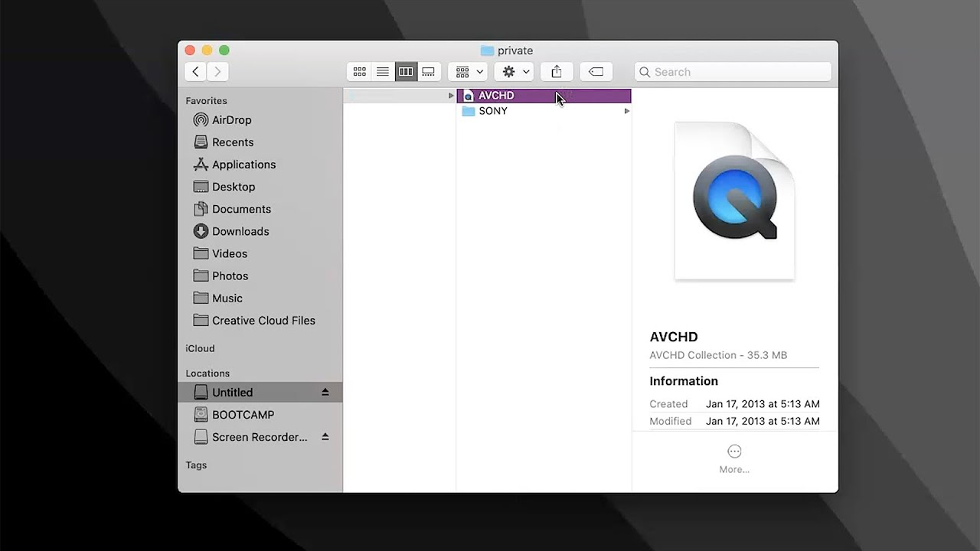Close the Finder window
Image resolution: width=980 pixels, height=551 pixels.
click(190, 51)
